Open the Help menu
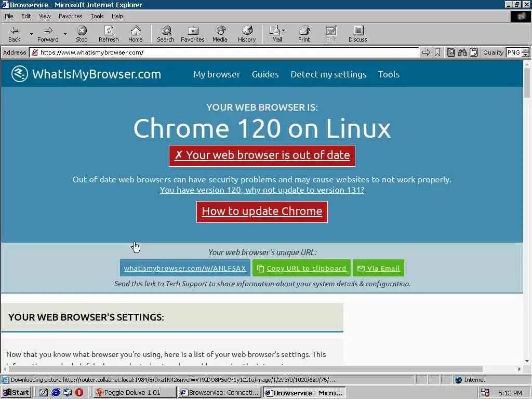This screenshot has height=399, width=532. (117, 16)
